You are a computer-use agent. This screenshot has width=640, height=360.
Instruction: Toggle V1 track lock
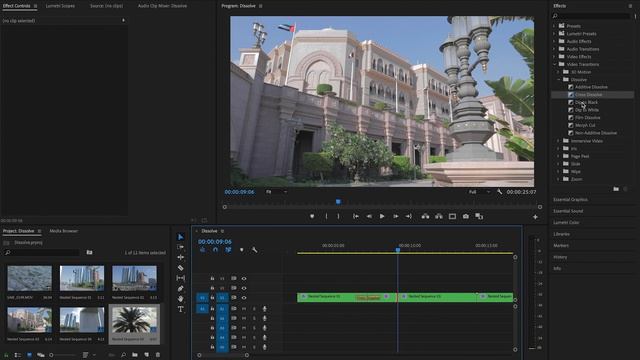[x=212, y=298]
